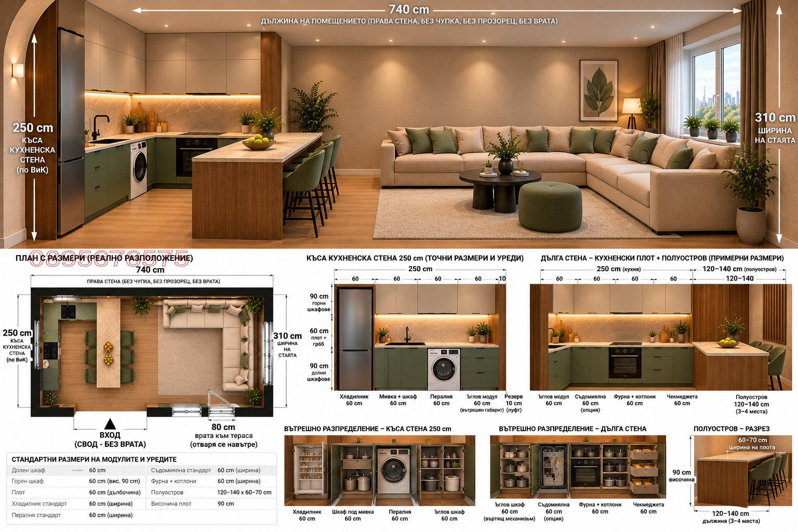Image resolution: width=798 pixels, height=532 pixels.
Task: Click the 310 cm ШИРИНА НА СТАЯТА label in the render
Action: (775, 128)
